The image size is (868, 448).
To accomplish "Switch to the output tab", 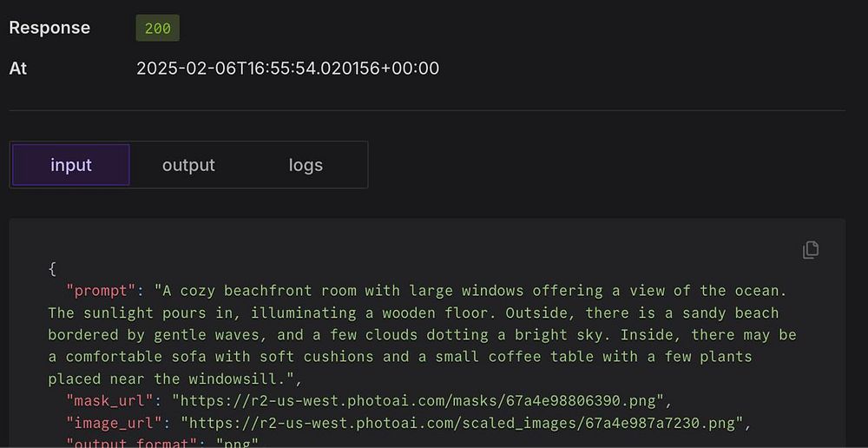I will [x=188, y=165].
